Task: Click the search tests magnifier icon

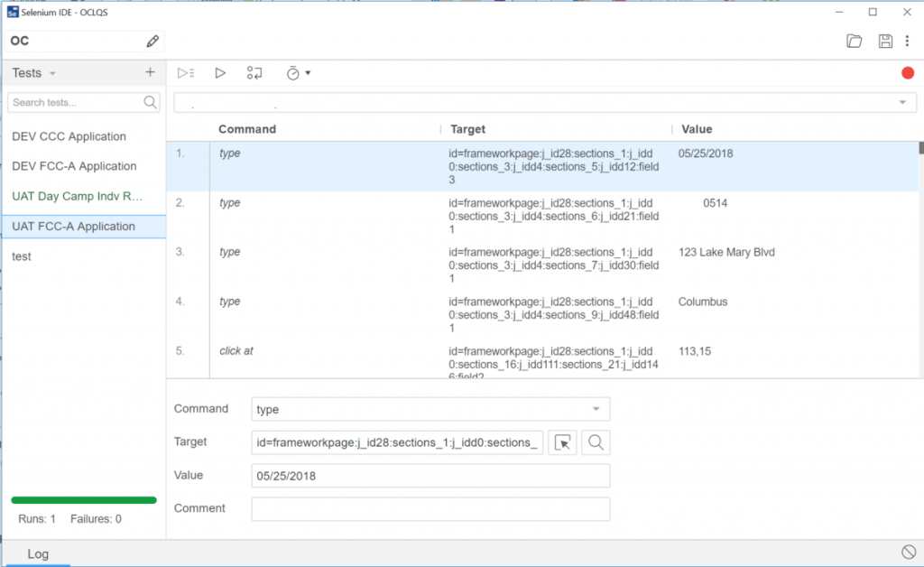Action: (151, 102)
